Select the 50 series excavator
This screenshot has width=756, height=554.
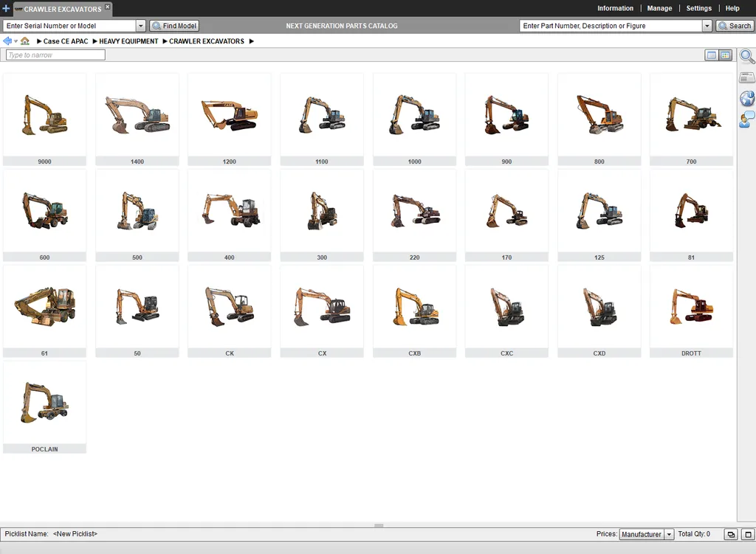coord(137,311)
